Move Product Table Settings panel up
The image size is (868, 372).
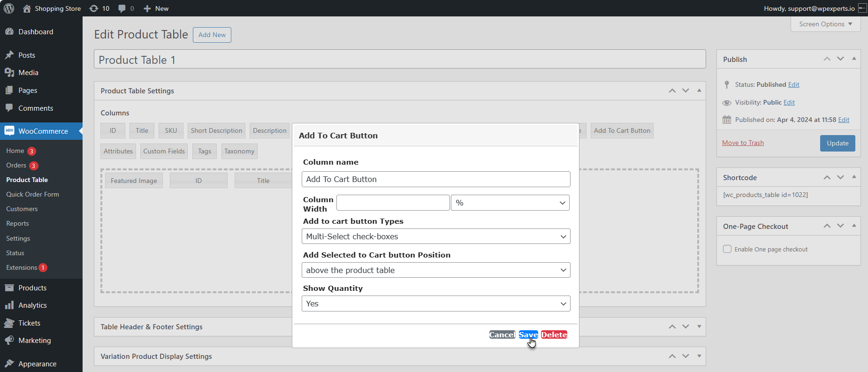point(672,91)
